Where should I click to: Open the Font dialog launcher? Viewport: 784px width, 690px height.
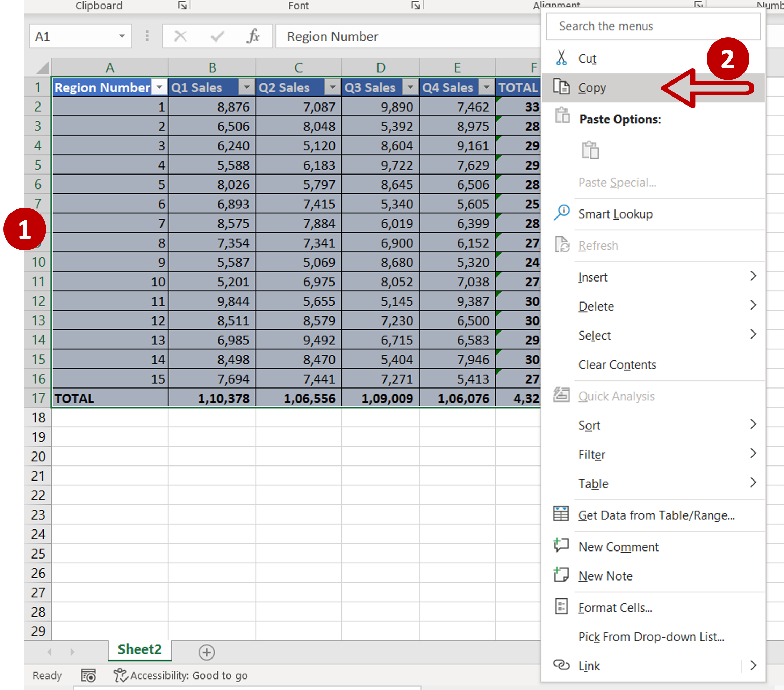point(415,5)
